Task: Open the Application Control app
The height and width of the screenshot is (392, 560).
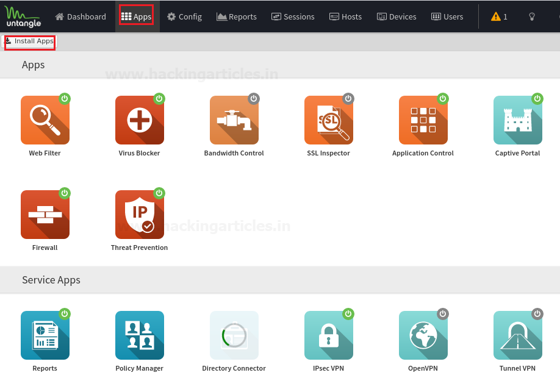Action: pyautogui.click(x=423, y=120)
